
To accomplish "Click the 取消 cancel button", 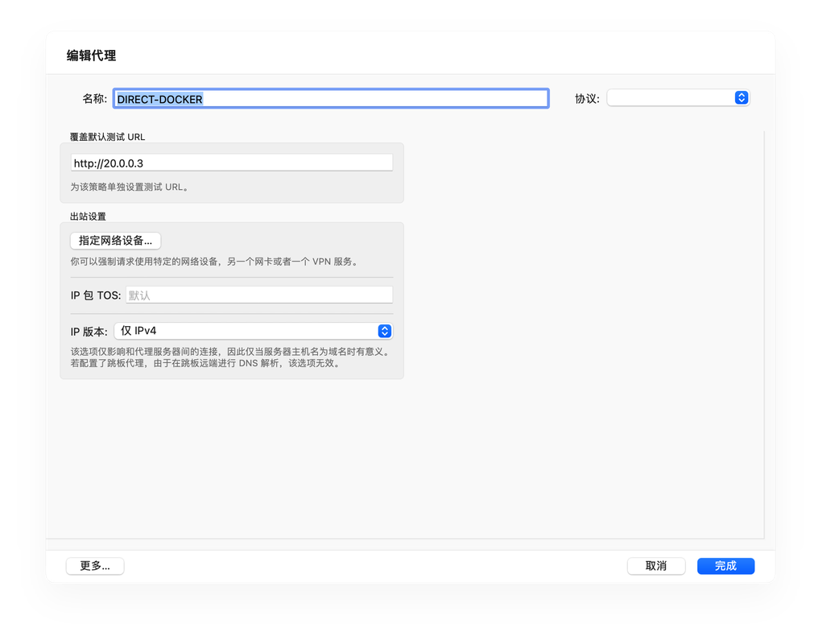I will [656, 566].
